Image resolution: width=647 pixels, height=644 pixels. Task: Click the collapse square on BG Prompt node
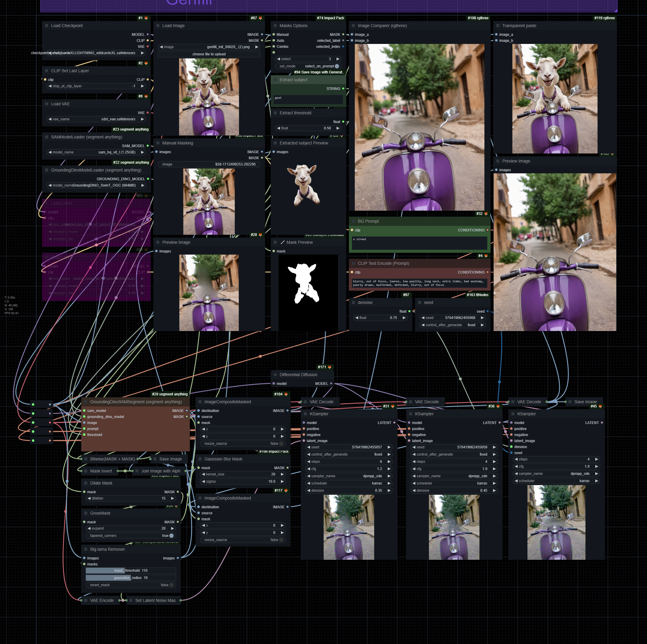(353, 221)
